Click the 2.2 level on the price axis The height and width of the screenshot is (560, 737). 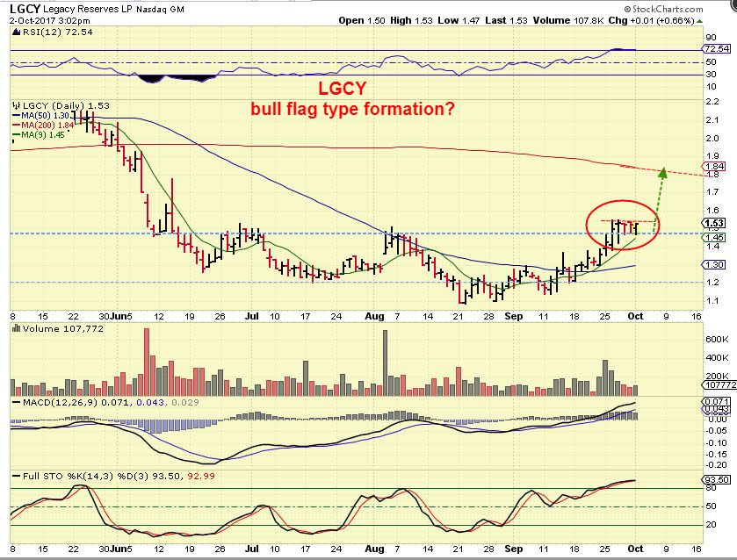[712, 102]
